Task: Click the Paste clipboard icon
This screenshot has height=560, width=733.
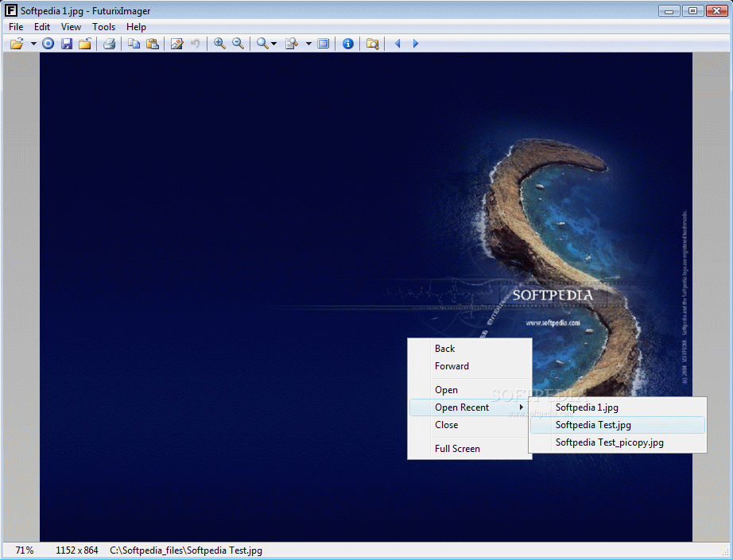Action: [153, 44]
